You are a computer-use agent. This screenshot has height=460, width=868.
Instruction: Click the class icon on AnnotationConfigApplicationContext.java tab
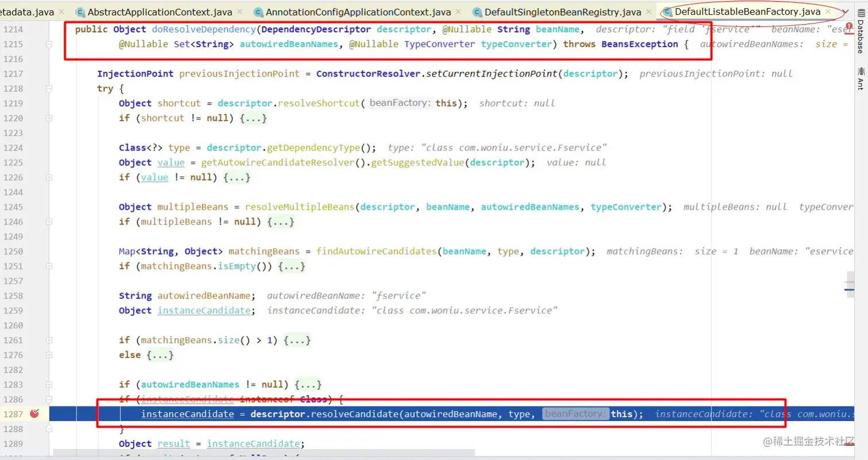tap(258, 12)
